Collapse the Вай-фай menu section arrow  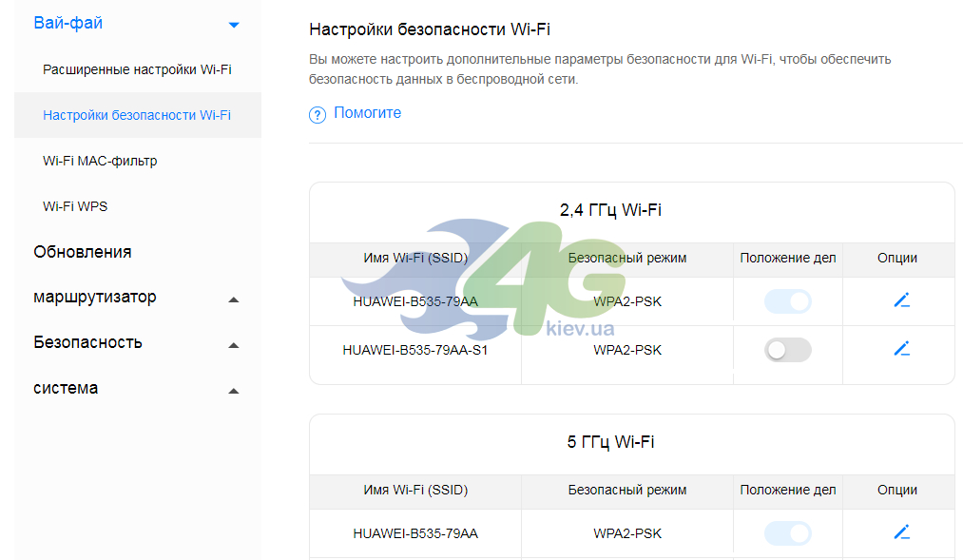tap(233, 25)
